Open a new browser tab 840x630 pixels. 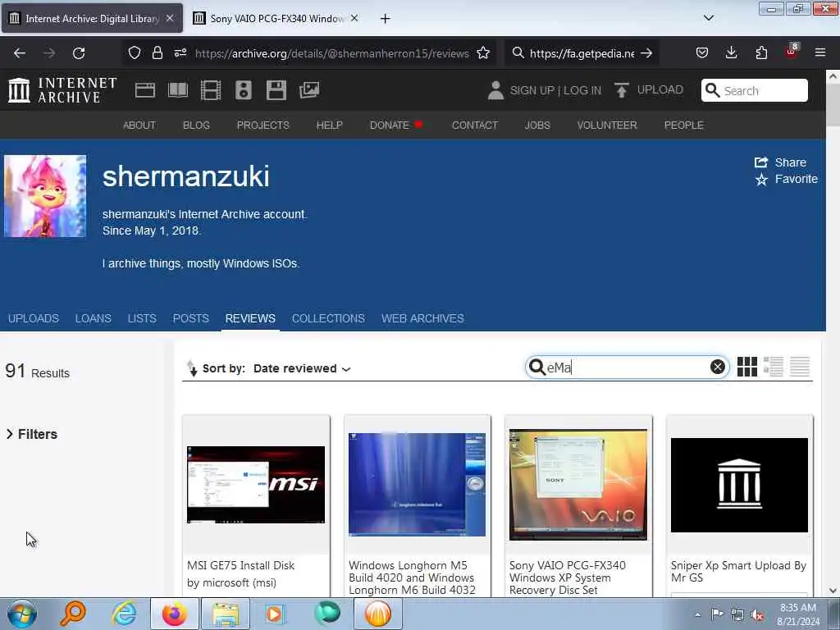coord(386,19)
